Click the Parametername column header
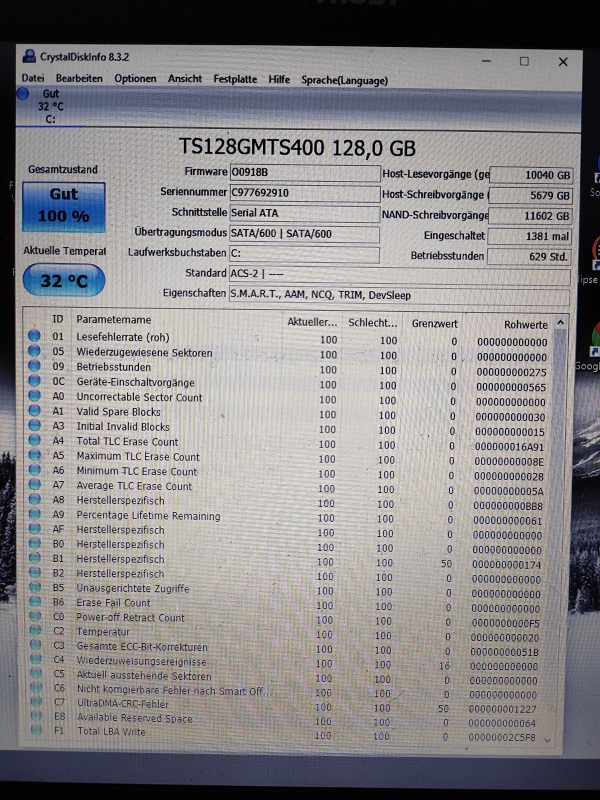The width and height of the screenshot is (600, 800). click(114, 319)
